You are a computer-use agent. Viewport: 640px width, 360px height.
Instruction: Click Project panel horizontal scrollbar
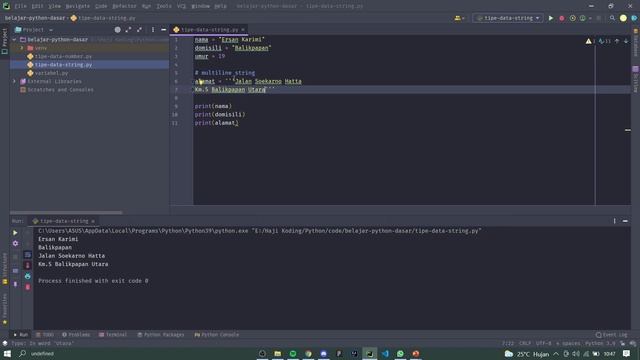pos(66,213)
